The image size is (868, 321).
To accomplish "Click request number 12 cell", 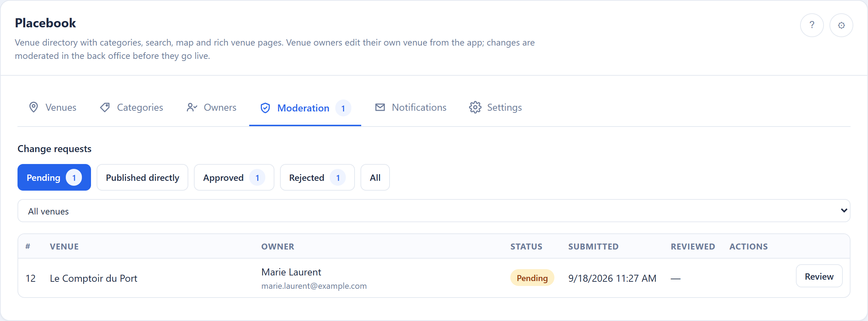I will point(31,278).
